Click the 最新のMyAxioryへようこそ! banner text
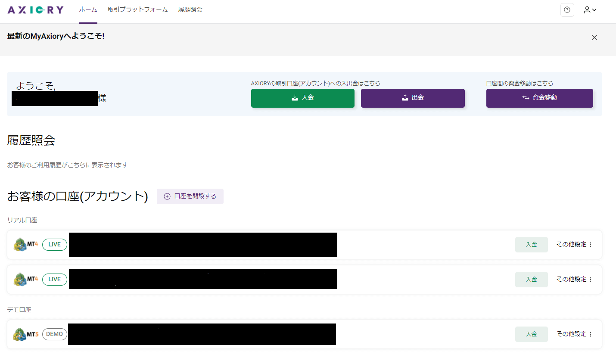 click(x=56, y=36)
